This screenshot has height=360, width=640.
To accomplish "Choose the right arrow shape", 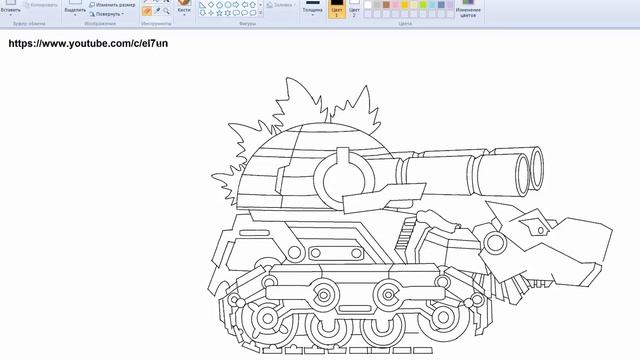I will point(236,4).
